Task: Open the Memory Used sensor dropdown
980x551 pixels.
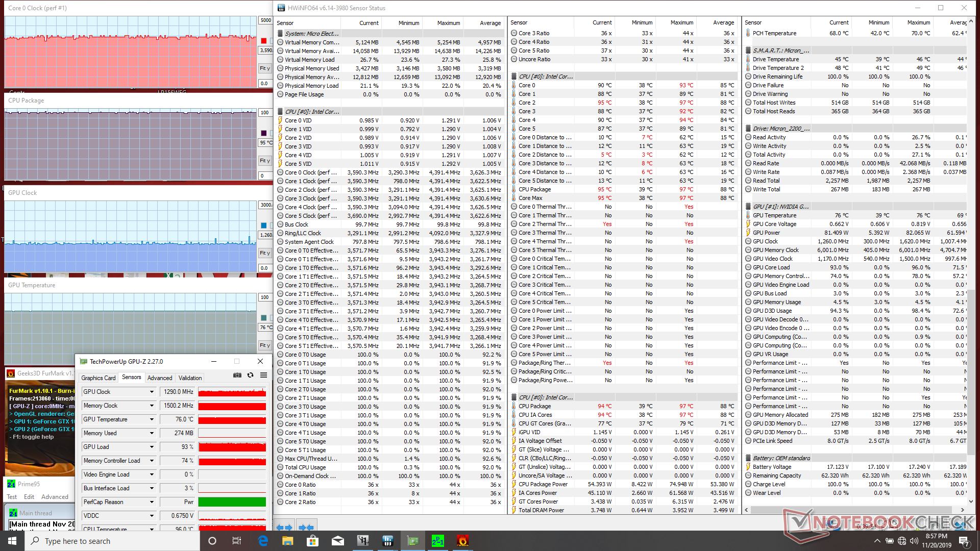Action: (152, 433)
